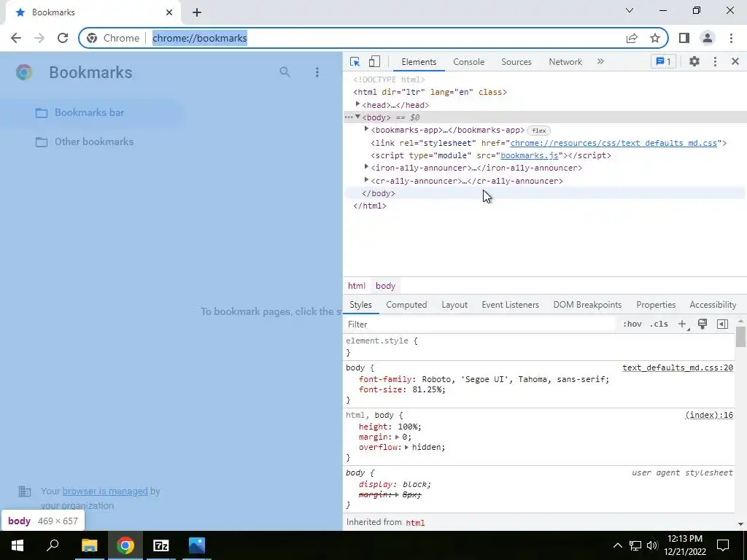Open the Event Listeners tab

[510, 305]
